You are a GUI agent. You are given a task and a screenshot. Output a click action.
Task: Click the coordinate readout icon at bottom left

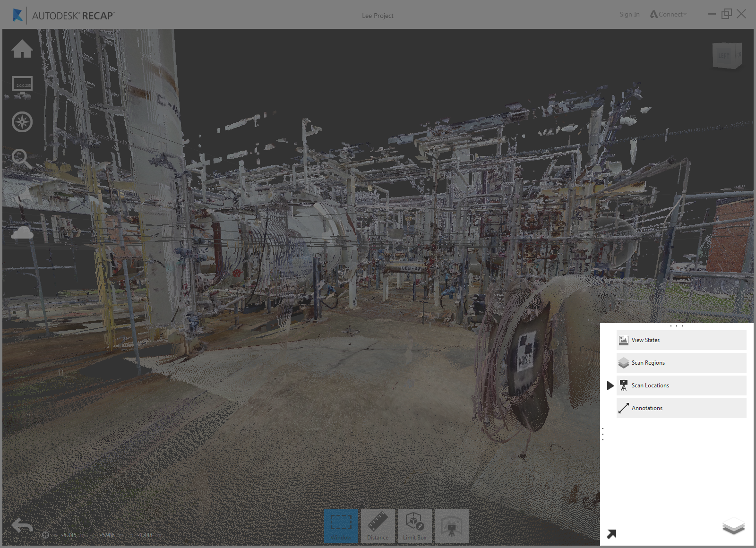pos(45,535)
